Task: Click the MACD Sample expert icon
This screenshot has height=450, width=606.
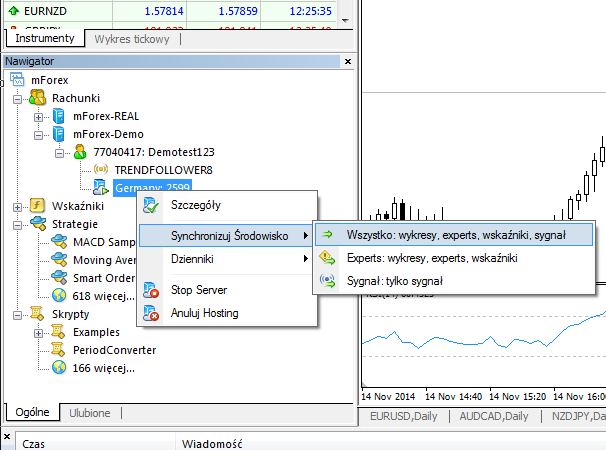Action: pos(59,242)
